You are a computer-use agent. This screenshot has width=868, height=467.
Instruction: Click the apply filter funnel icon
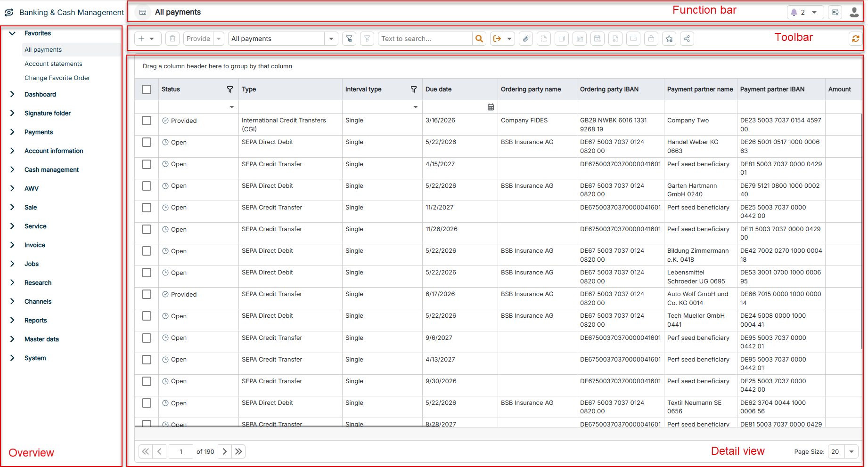click(349, 39)
